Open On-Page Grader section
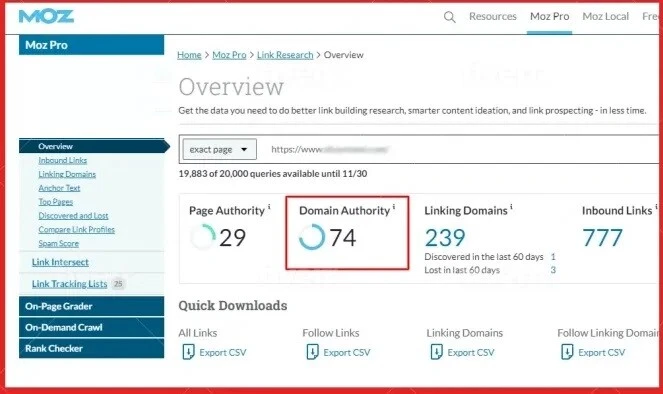Image resolution: width=663 pixels, height=394 pixels. point(91,306)
